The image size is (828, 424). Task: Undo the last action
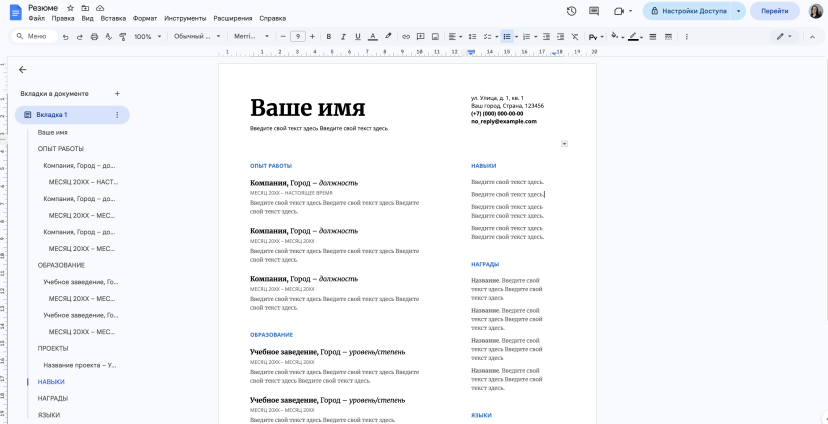click(65, 36)
